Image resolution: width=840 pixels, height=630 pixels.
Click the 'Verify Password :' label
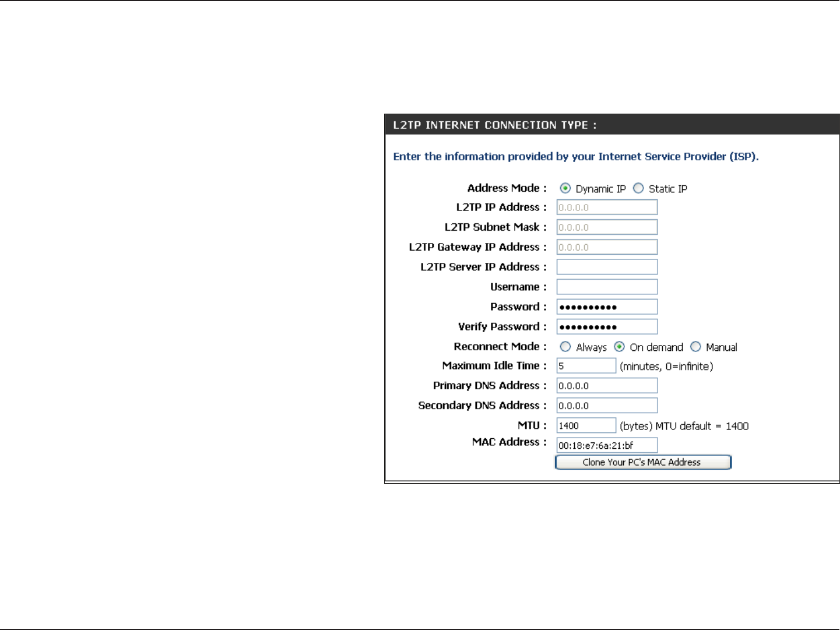[502, 327]
